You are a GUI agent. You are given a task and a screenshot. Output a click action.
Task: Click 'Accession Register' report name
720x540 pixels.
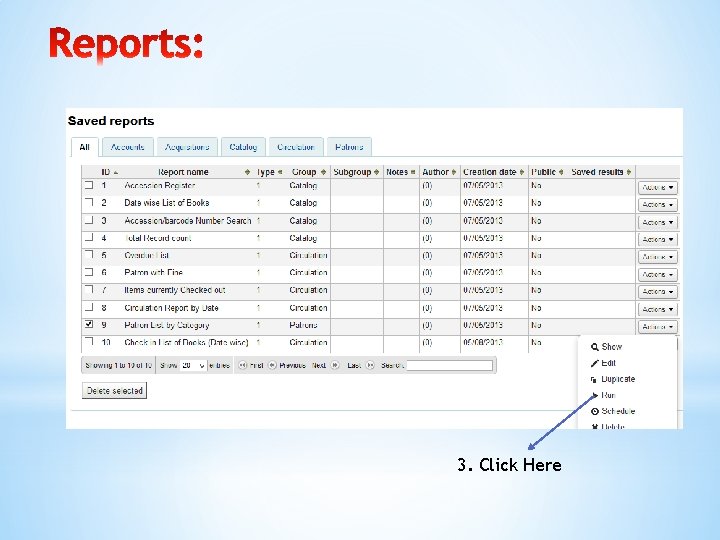[160, 186]
